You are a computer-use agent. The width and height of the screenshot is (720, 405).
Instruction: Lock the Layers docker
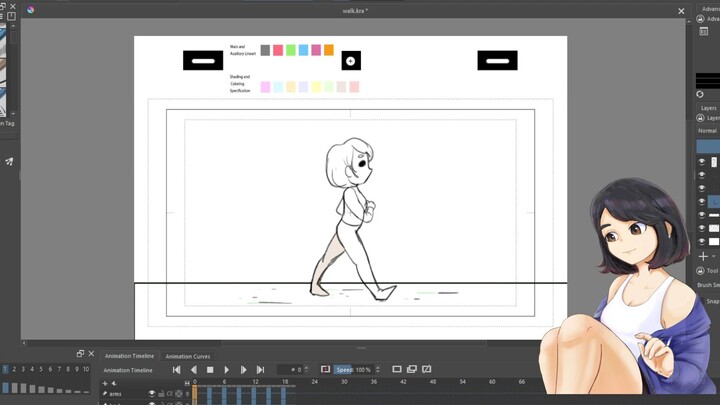700,118
